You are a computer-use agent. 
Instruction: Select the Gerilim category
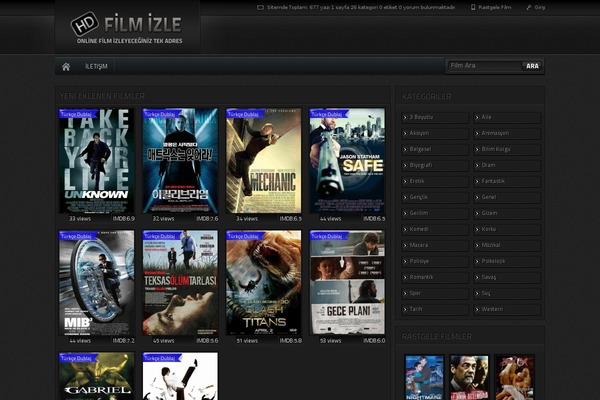click(435, 213)
